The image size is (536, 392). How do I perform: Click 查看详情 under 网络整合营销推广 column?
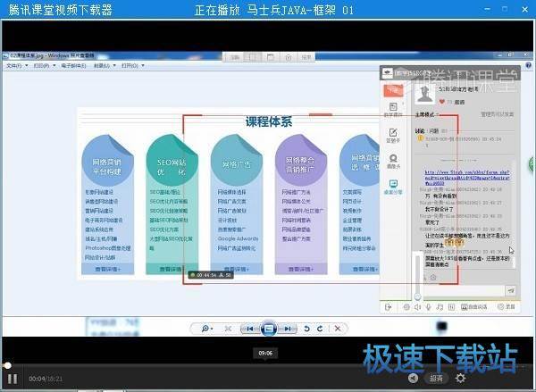301,270
